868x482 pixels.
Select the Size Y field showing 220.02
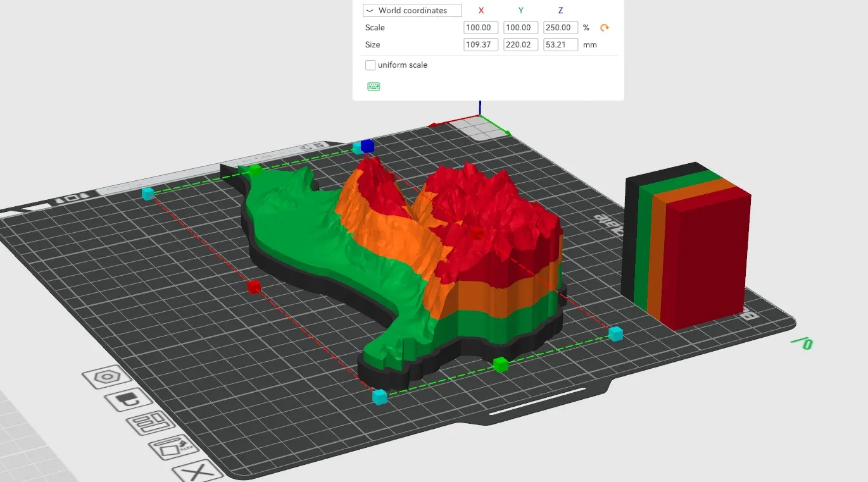[521, 45]
